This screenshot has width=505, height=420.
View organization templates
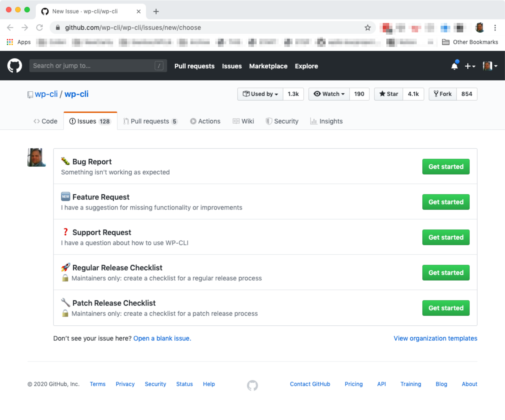(x=435, y=338)
